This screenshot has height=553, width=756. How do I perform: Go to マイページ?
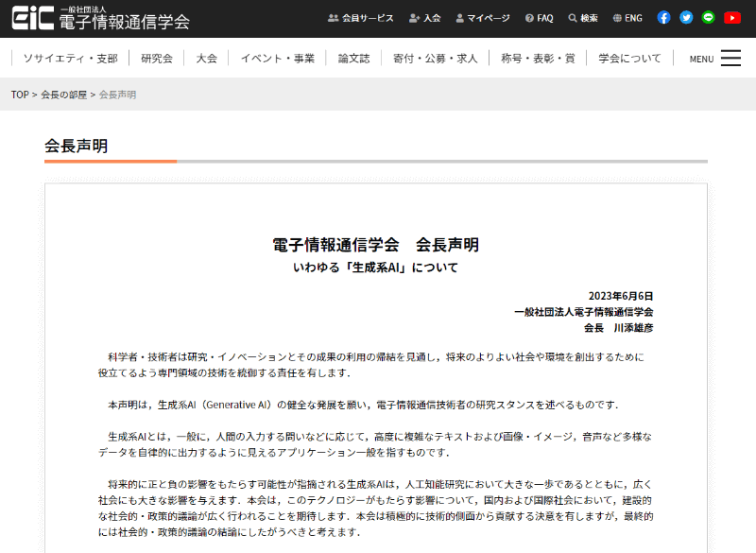coord(483,18)
